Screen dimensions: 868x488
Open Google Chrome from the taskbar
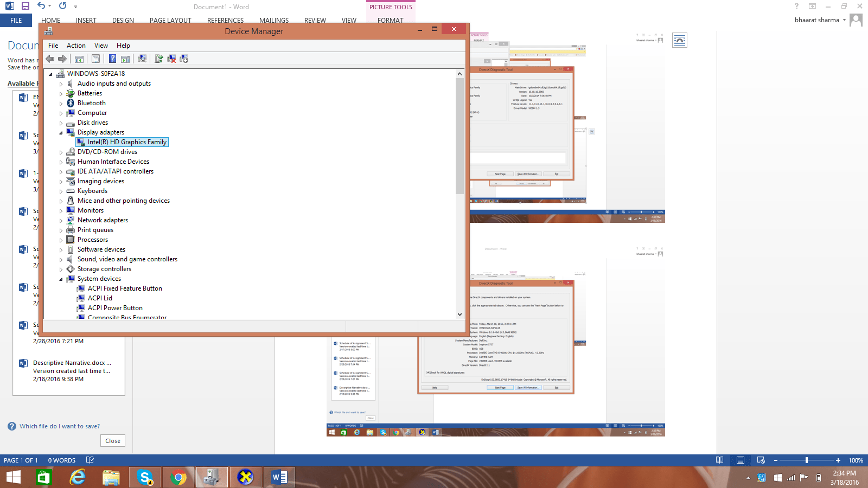pos(178,477)
